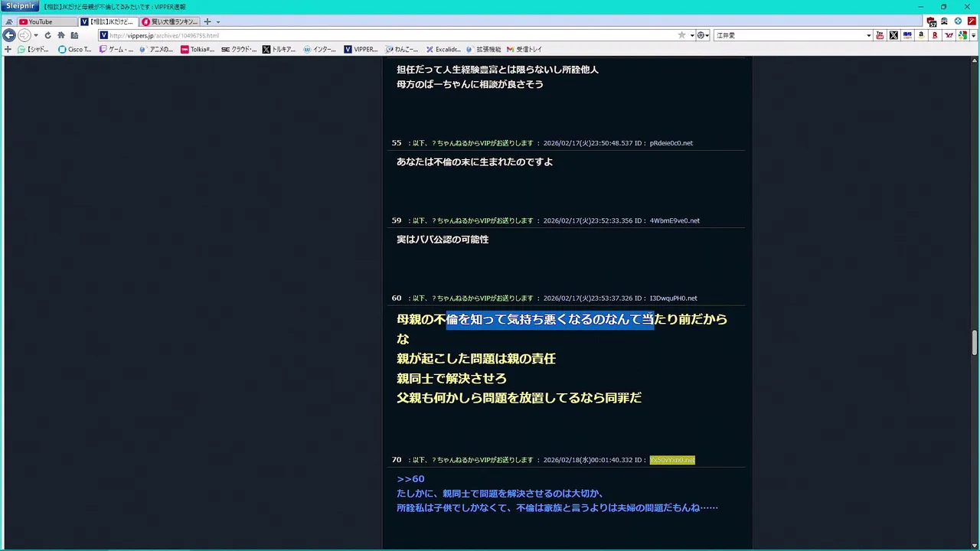Click the Sleipnir menu button
Viewport: 980px width, 551px height.
coord(18,6)
